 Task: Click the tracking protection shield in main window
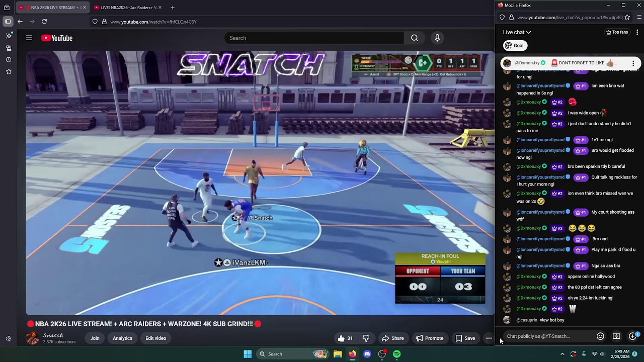[x=95, y=22]
